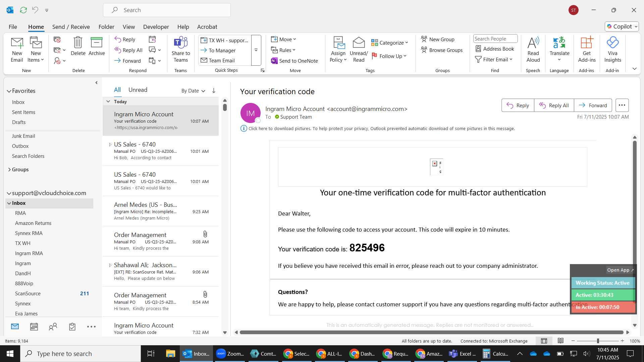Switch to the View tab
This screenshot has width=644, height=362.
click(128, 27)
